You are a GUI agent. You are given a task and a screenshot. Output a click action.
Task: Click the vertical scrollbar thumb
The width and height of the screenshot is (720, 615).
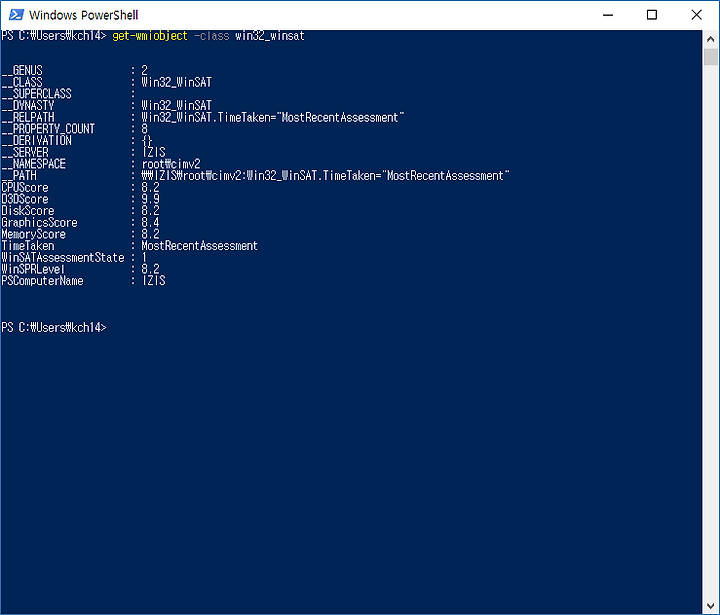(710, 57)
